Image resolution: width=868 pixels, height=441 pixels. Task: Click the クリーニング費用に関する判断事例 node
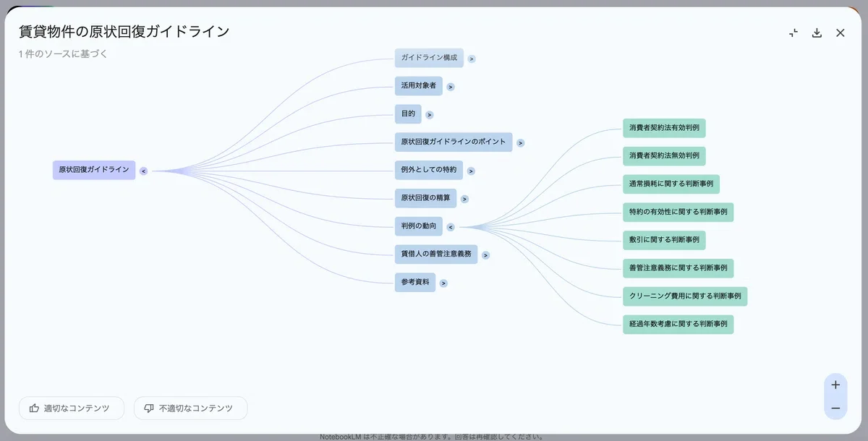(684, 296)
